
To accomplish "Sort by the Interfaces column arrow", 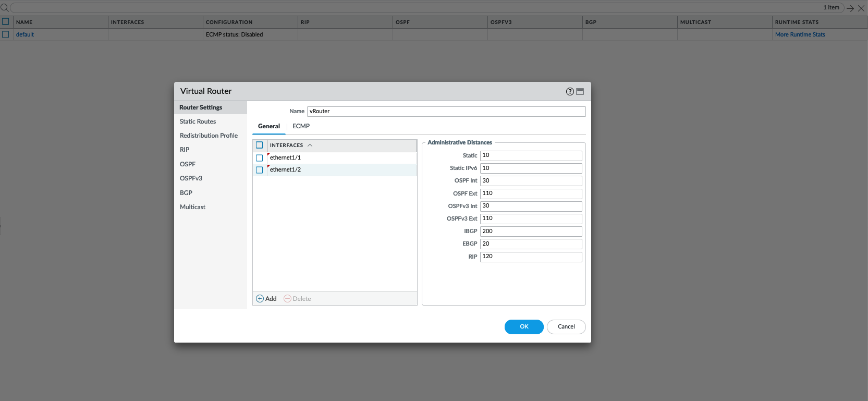I will [310, 145].
